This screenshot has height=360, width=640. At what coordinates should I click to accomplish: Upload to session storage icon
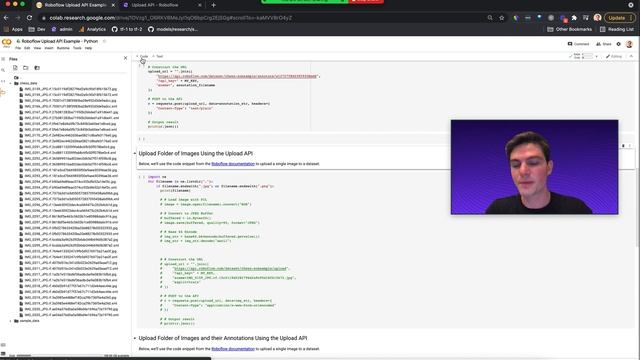point(15,68)
